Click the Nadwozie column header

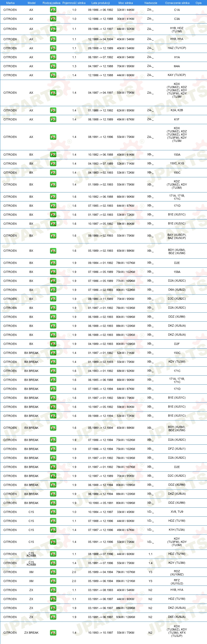click(151, 3)
